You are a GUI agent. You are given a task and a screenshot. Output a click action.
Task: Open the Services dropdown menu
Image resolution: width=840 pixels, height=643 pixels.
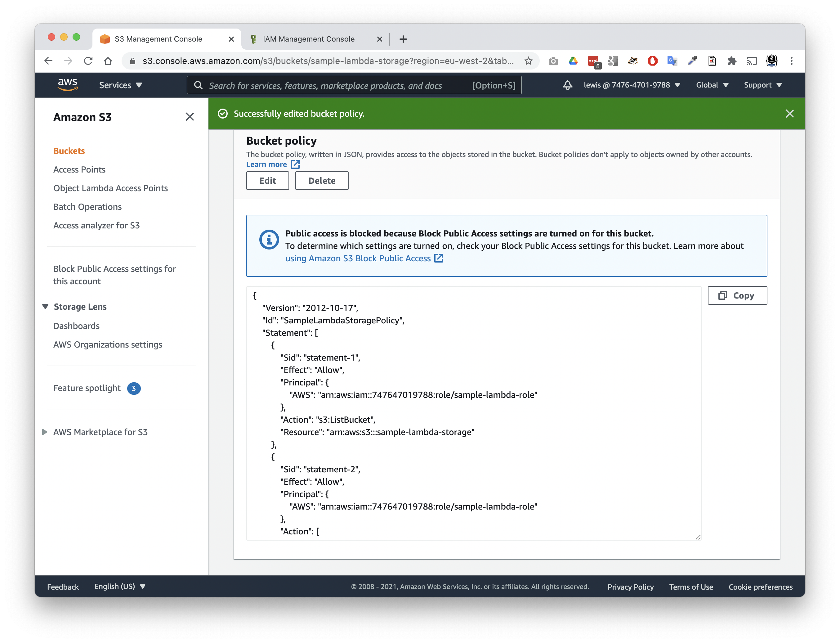coord(120,85)
